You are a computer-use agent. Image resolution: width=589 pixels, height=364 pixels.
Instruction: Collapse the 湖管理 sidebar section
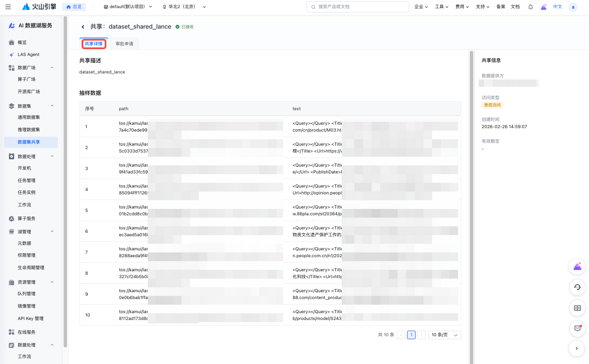(x=52, y=232)
